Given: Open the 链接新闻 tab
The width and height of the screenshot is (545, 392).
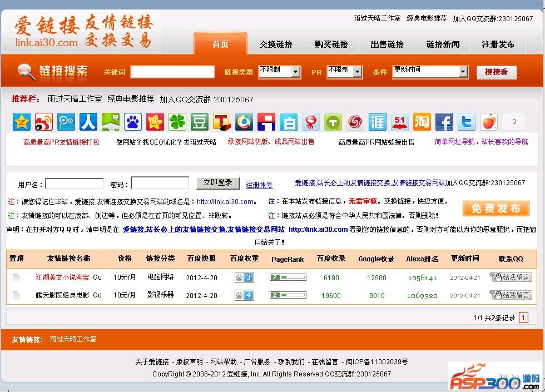Looking at the screenshot, I should coord(443,44).
